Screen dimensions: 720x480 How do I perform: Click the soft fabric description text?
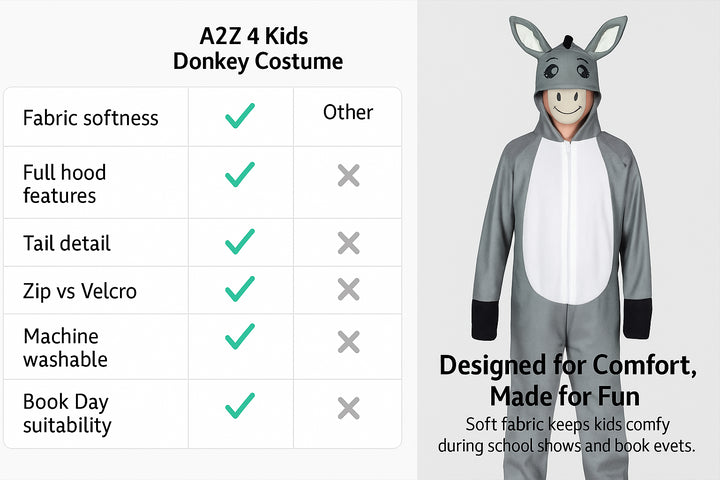pos(567,435)
